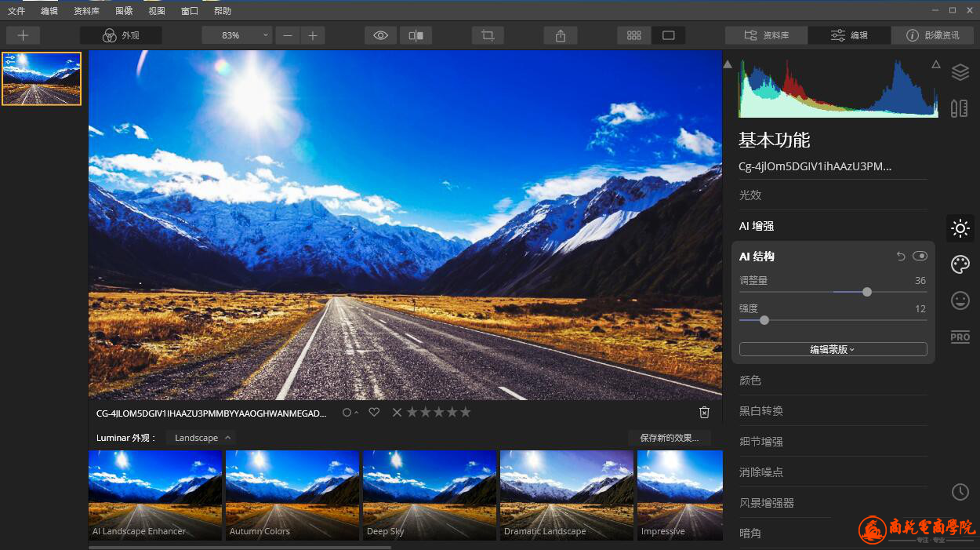Image resolution: width=980 pixels, height=550 pixels.
Task: Open the Portrait face tools icon
Action: 960,300
